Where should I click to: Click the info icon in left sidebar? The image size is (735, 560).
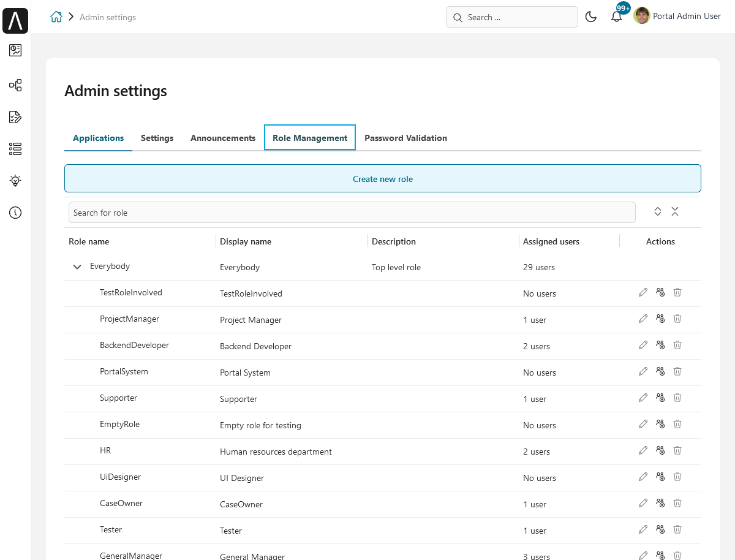coord(15,213)
